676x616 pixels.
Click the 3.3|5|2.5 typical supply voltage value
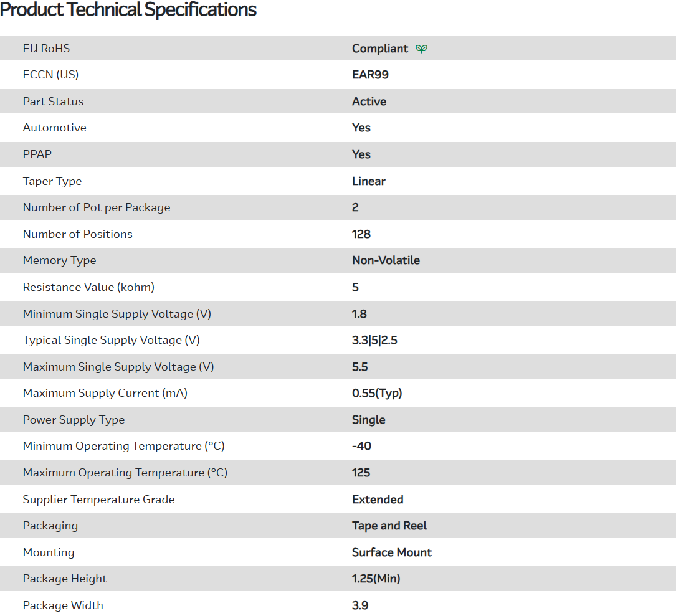374,340
